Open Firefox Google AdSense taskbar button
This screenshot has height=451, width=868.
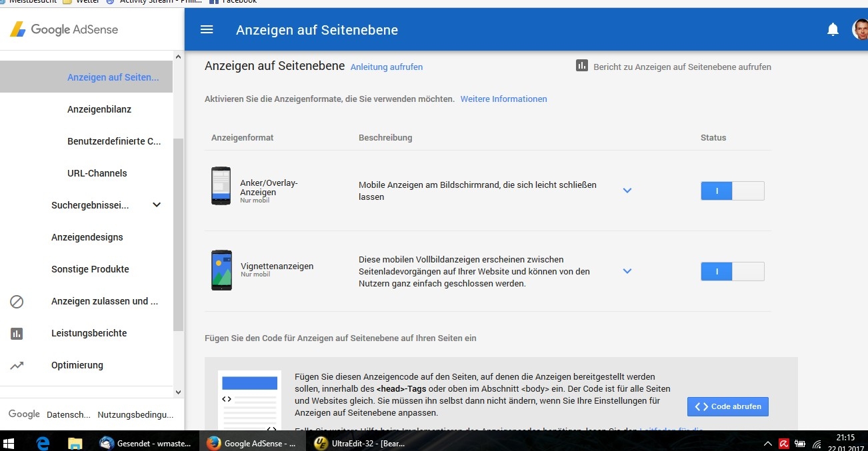point(251,443)
